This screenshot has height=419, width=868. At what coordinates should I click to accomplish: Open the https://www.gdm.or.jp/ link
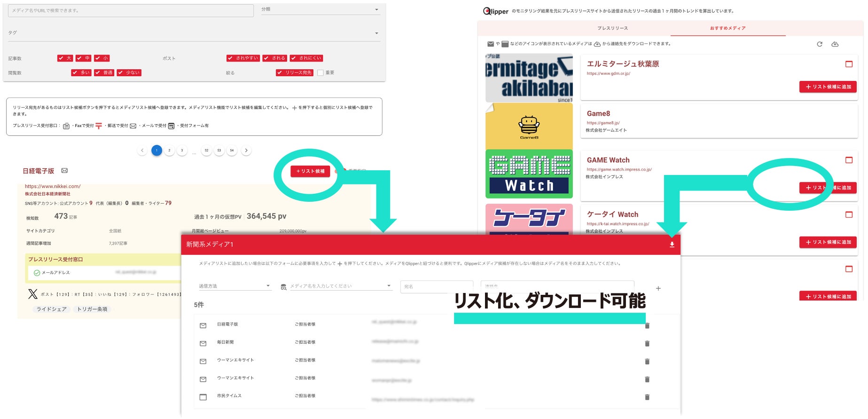pyautogui.click(x=608, y=73)
